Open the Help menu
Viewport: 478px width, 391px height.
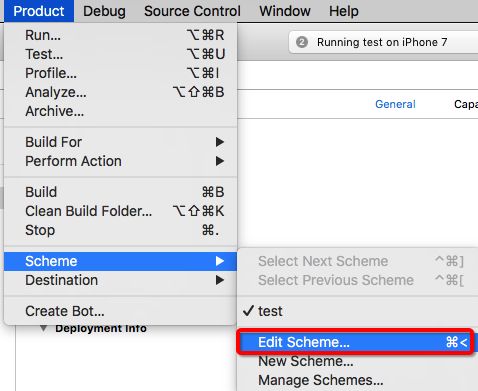(344, 11)
